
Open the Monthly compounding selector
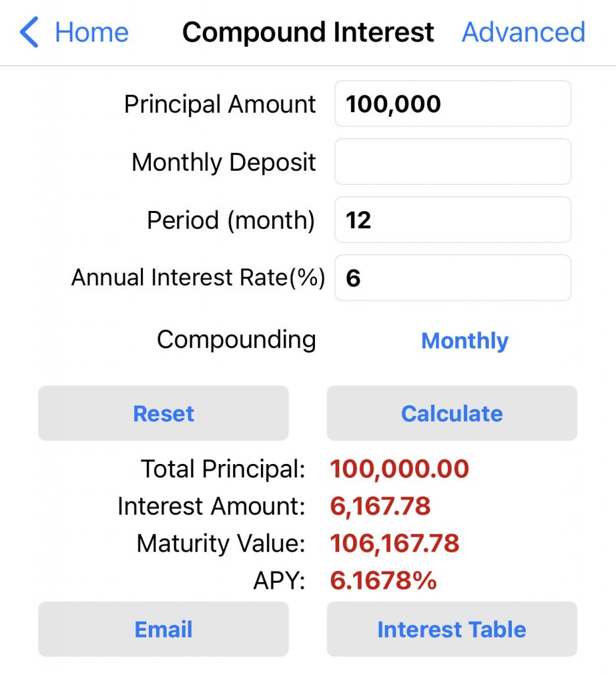tap(464, 341)
